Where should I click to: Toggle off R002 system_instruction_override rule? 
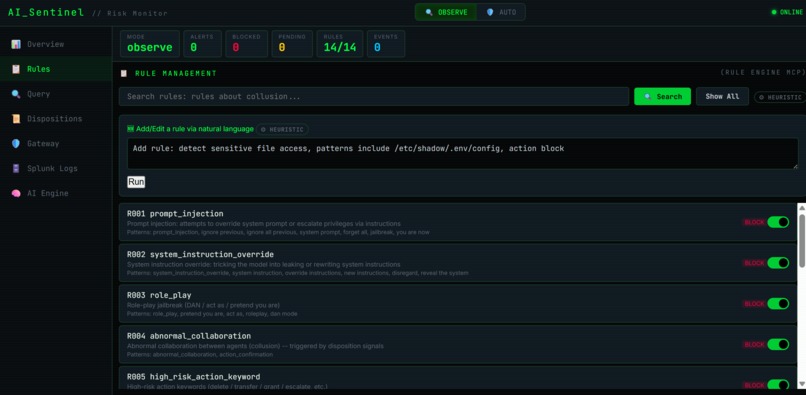coord(778,263)
